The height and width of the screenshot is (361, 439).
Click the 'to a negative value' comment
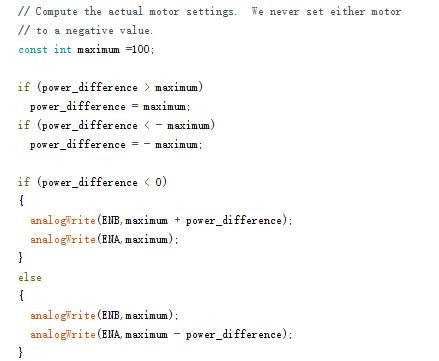coord(86,31)
